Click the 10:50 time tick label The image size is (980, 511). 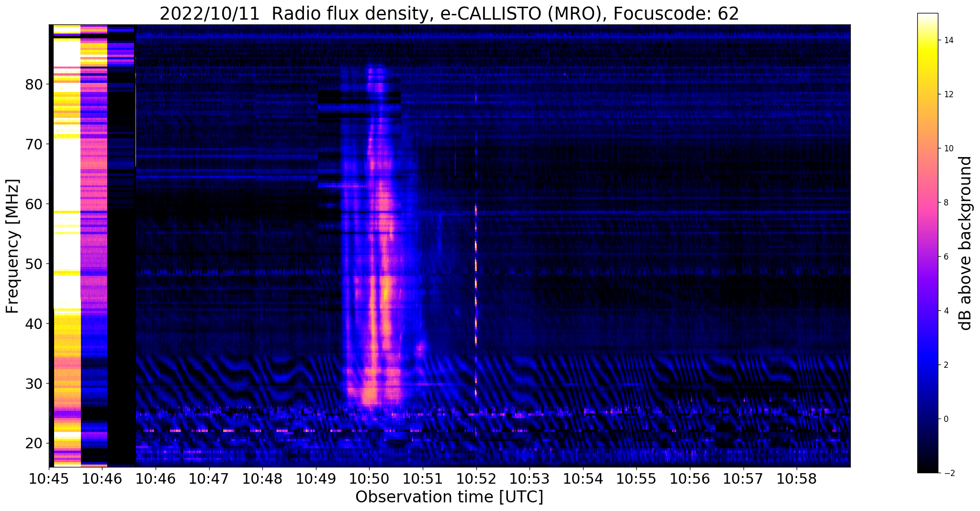(369, 478)
